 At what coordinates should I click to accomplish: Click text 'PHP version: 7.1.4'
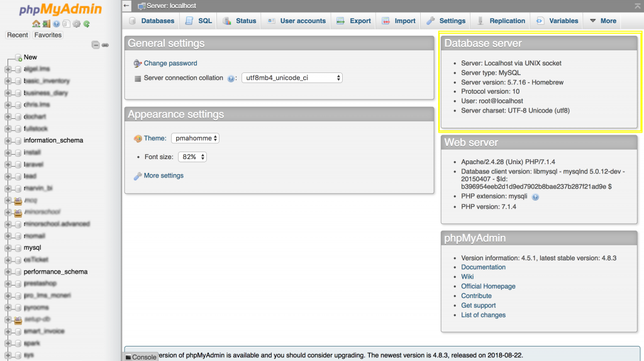coord(488,206)
